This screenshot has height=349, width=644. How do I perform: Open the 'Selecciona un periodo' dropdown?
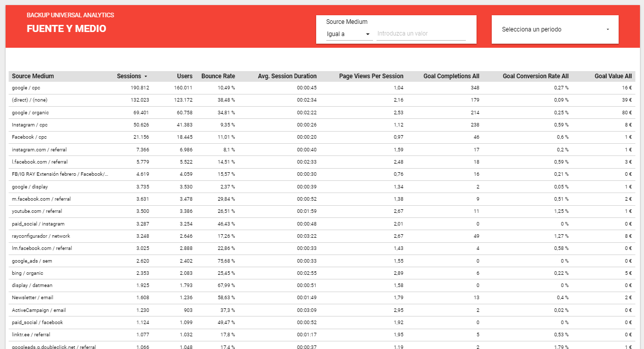pos(555,29)
